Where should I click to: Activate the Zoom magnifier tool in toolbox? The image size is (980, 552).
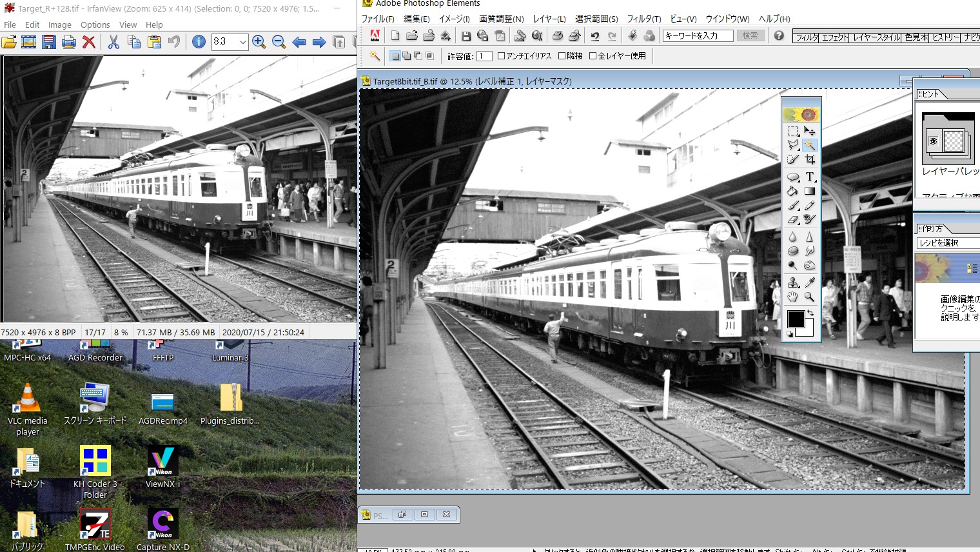pyautogui.click(x=810, y=297)
